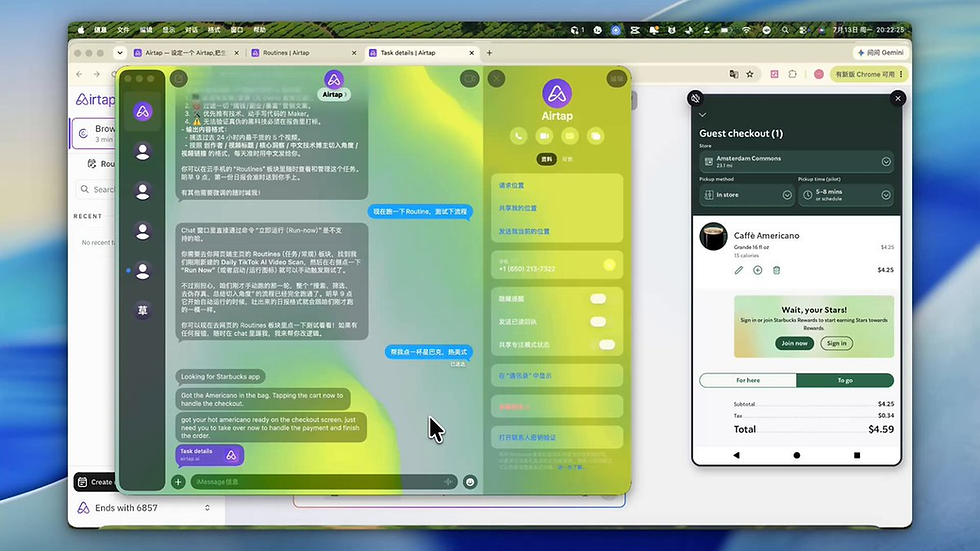Focus the iMessage text input field
This screenshot has height=551, width=980.
[x=324, y=482]
